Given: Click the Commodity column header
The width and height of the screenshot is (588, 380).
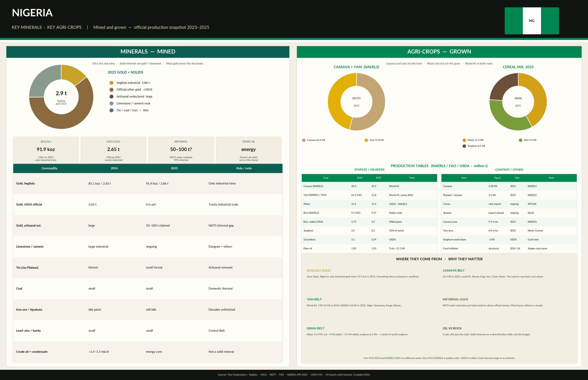Looking at the screenshot, I should 49,168.
